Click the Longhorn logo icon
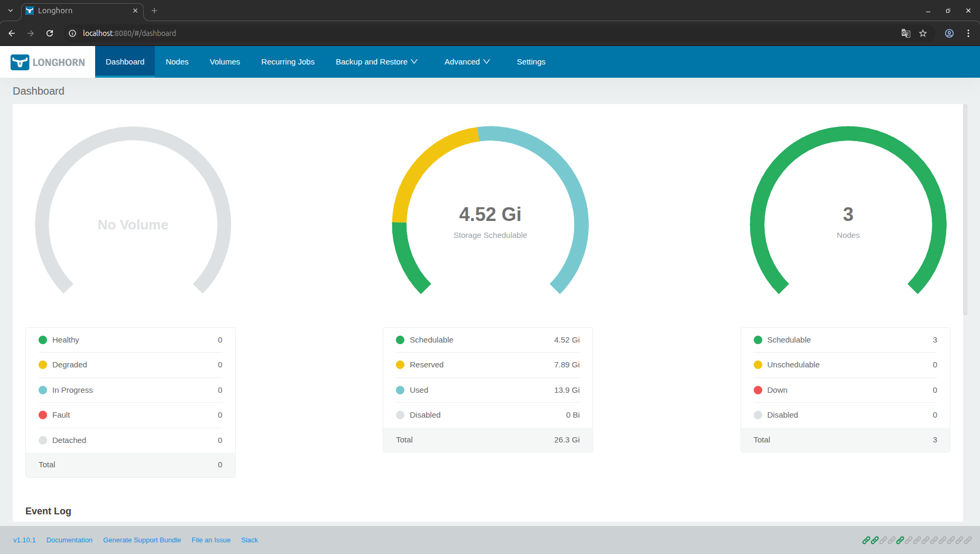 click(20, 62)
